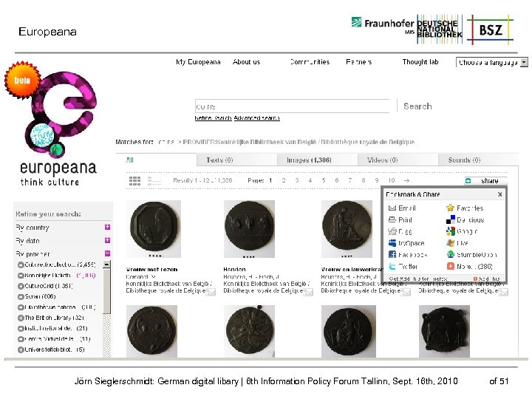532x399 pixels.
Task: Click Honden result title
Action: 234,270
